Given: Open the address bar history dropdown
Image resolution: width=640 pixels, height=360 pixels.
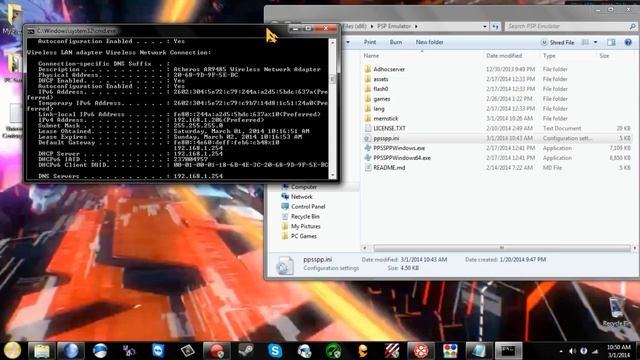Looking at the screenshot, I should tap(484, 26).
